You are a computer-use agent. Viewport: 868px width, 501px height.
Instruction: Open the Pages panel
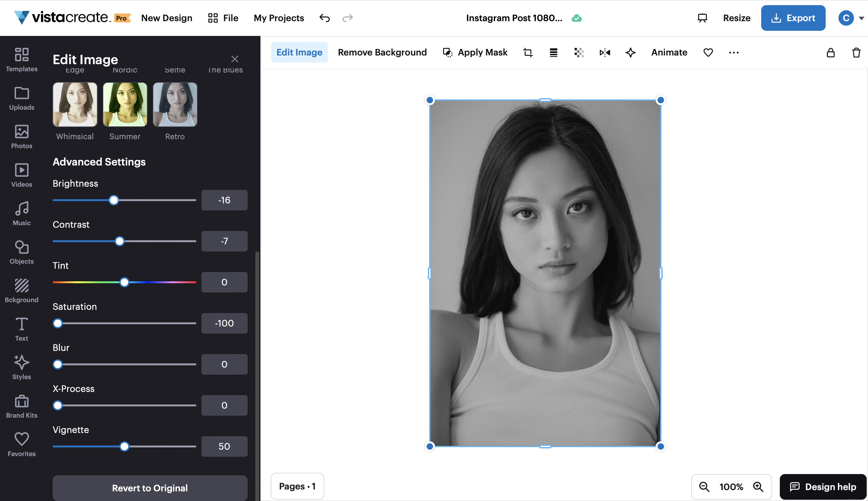click(x=297, y=486)
